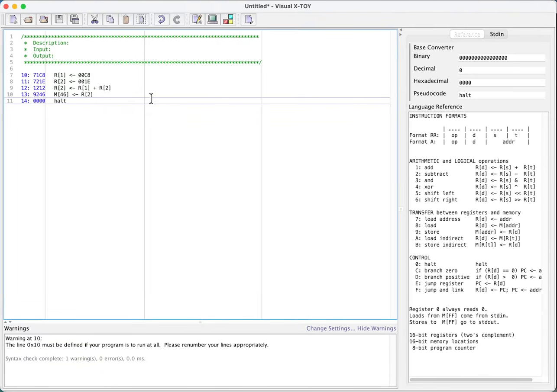
Task: Click the 'Description:' comment line
Action: coord(47,43)
